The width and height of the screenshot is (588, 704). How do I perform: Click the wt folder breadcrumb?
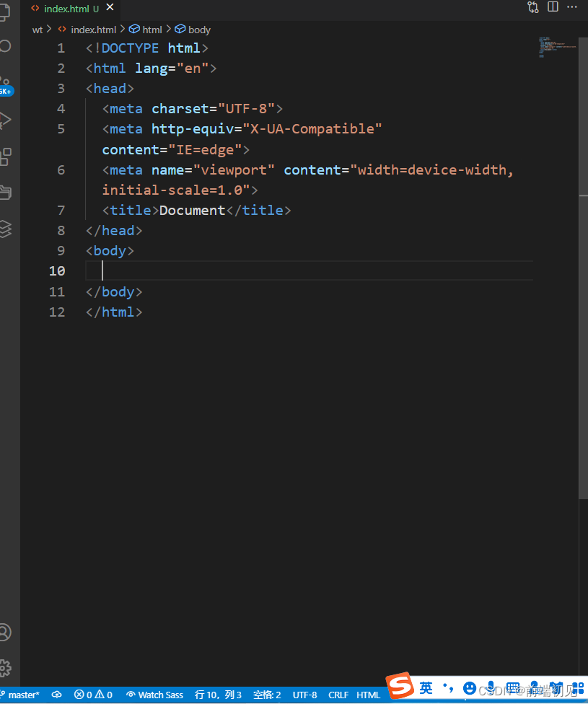[38, 30]
